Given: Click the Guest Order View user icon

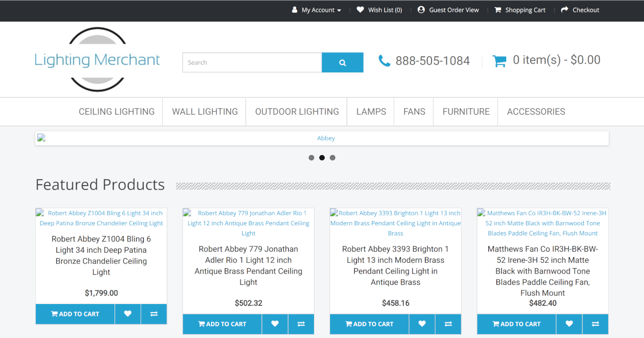Looking at the screenshot, I should pyautogui.click(x=421, y=10).
